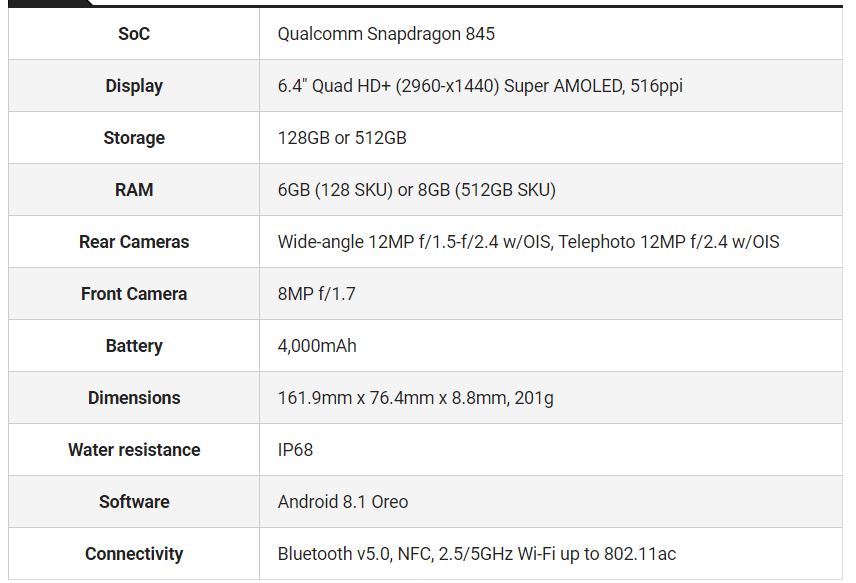Click the RAM row label
Image resolution: width=856 pixels, height=583 pixels.
point(134,190)
